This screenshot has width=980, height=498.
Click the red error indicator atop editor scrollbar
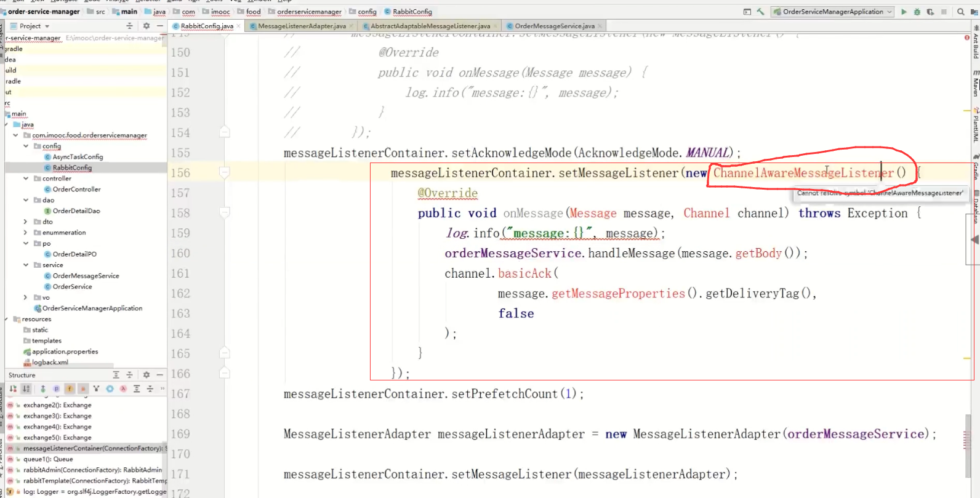pos(967,38)
